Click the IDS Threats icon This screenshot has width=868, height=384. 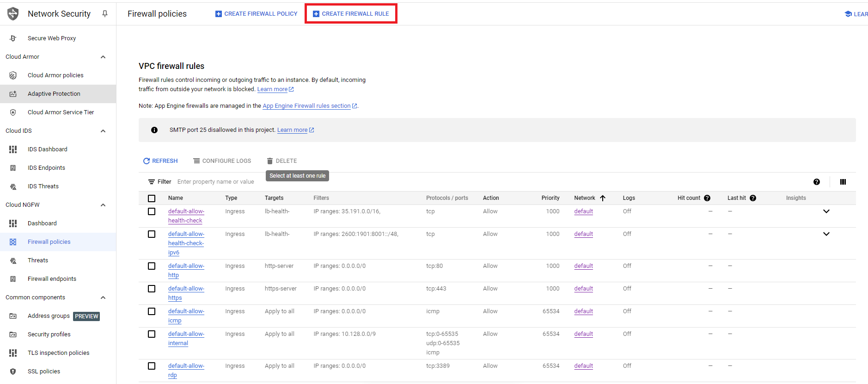13,186
